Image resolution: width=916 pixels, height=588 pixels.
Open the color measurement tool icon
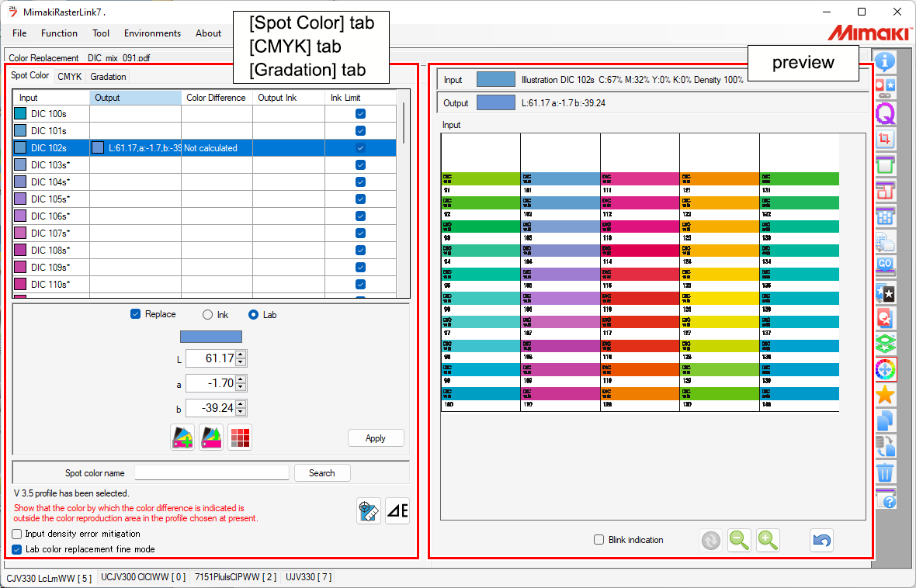[368, 510]
